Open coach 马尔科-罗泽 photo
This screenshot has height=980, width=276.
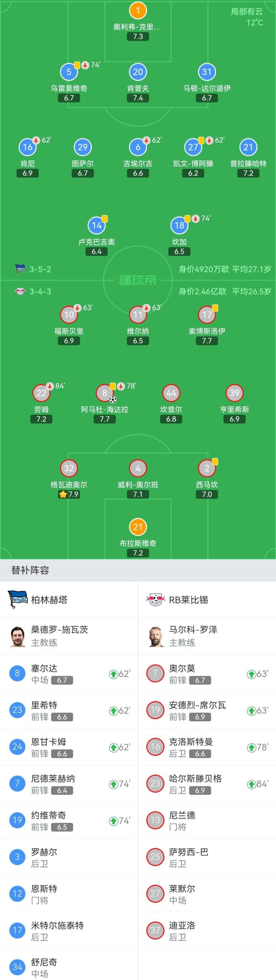(x=155, y=636)
